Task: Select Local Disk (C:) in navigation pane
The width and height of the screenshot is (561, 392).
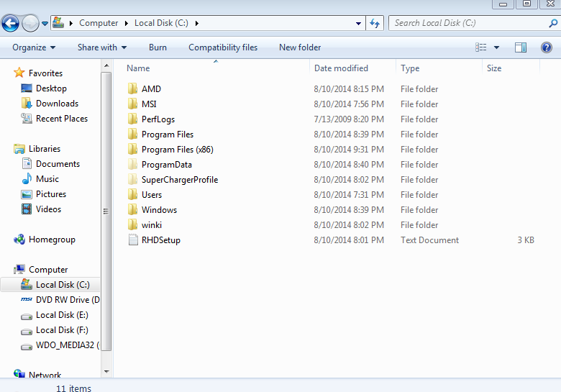Action: [63, 284]
